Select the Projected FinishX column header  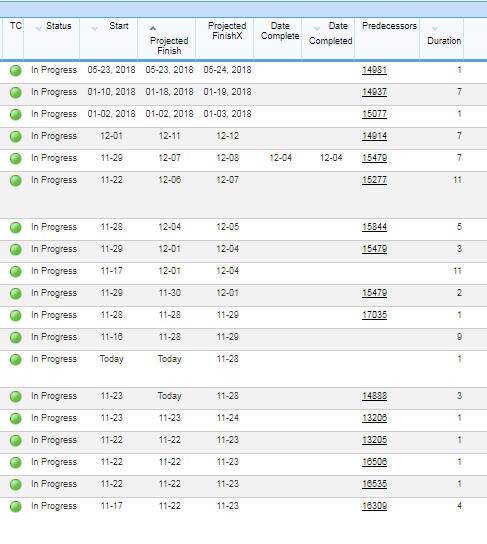click(x=227, y=31)
